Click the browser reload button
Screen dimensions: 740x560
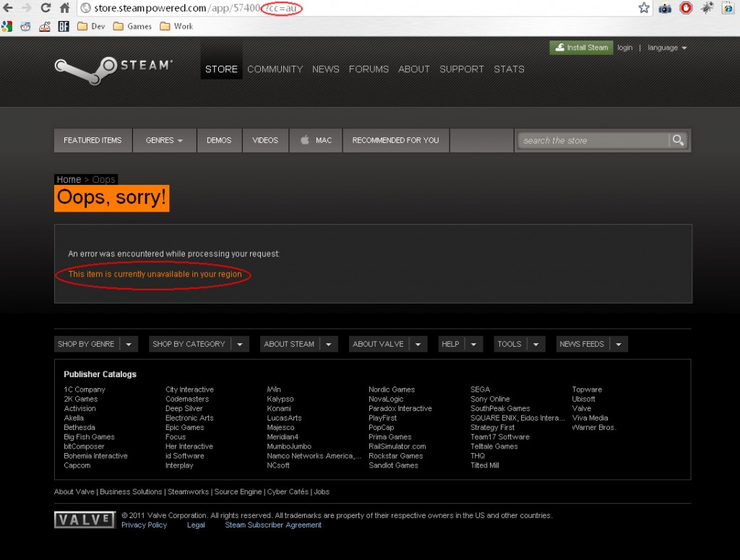46,8
